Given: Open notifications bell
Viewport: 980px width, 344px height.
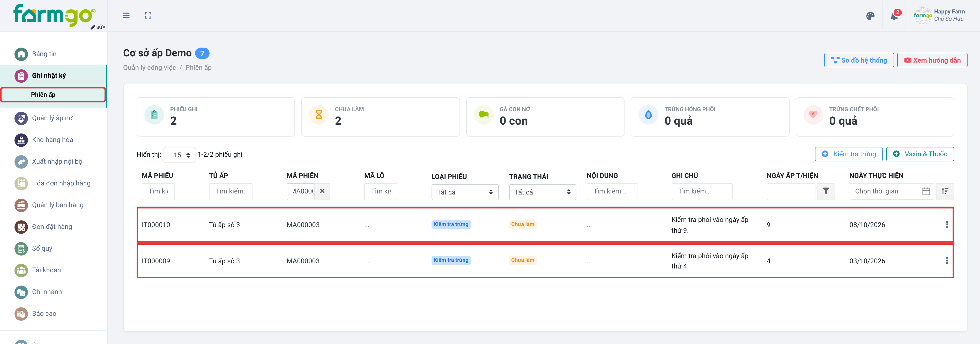Looking at the screenshot, I should (x=894, y=16).
